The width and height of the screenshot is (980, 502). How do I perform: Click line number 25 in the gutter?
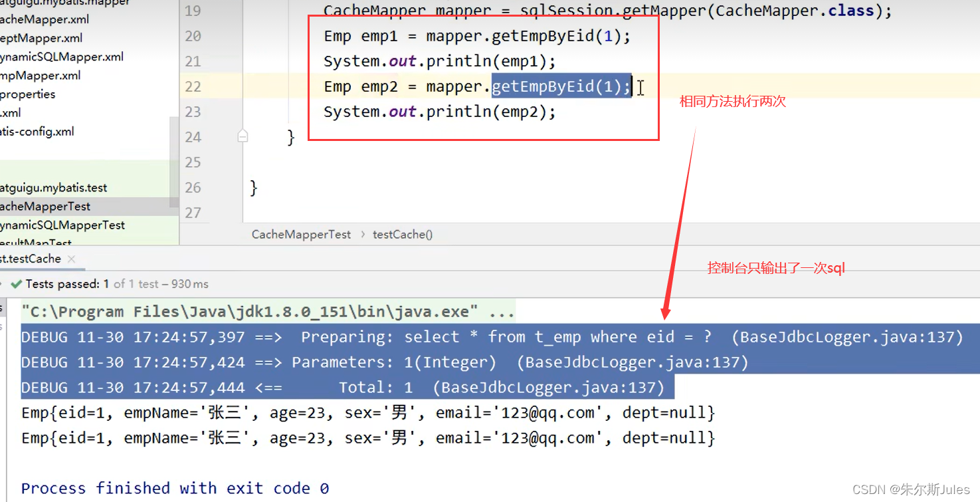pos(193,162)
